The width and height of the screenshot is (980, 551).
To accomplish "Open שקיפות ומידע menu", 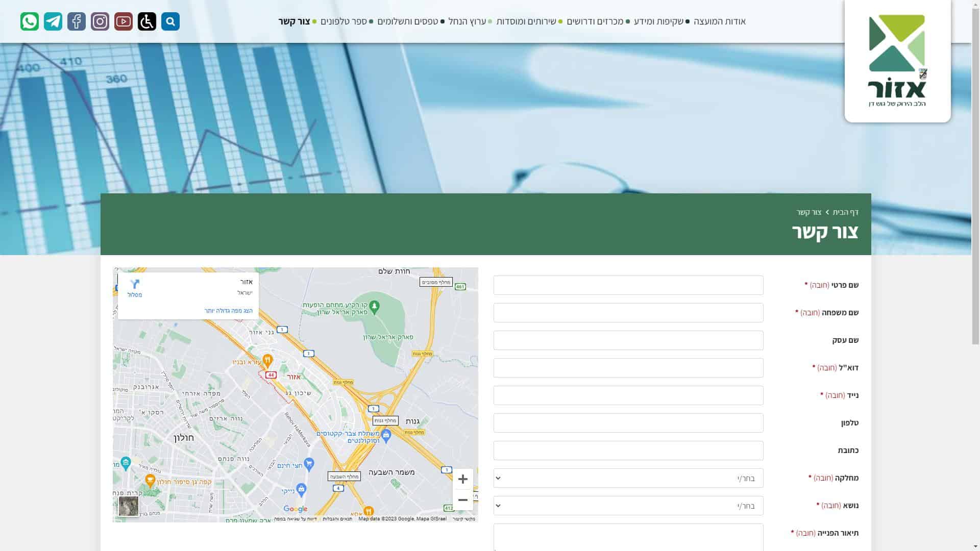I will [x=658, y=21].
